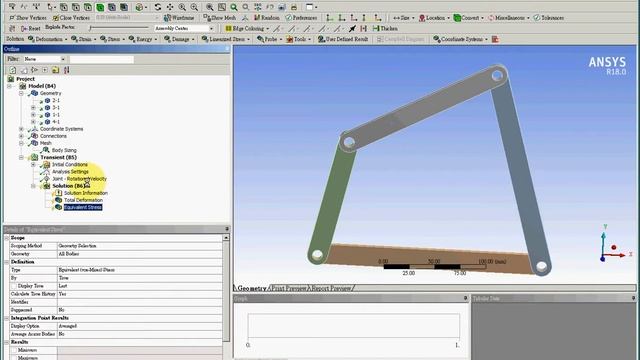Toggle Thicken edges option
The image size is (640, 360).
pyautogui.click(x=385, y=29)
